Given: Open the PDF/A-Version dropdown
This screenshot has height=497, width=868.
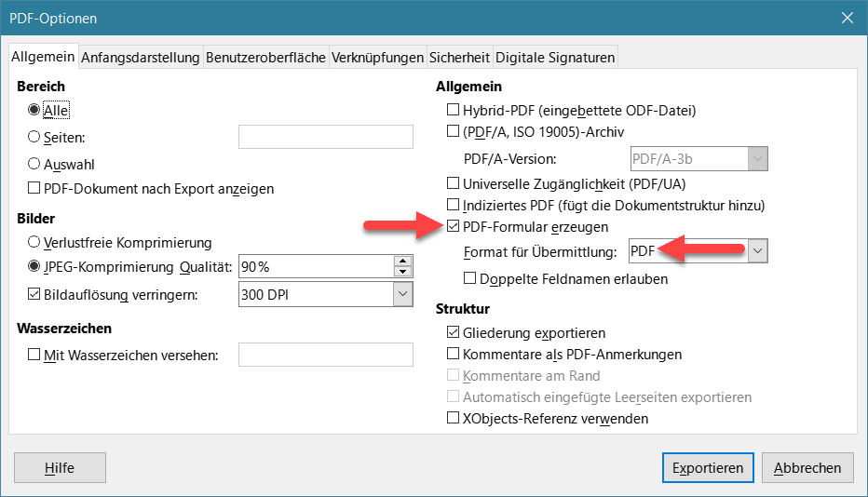Looking at the screenshot, I should (x=757, y=159).
